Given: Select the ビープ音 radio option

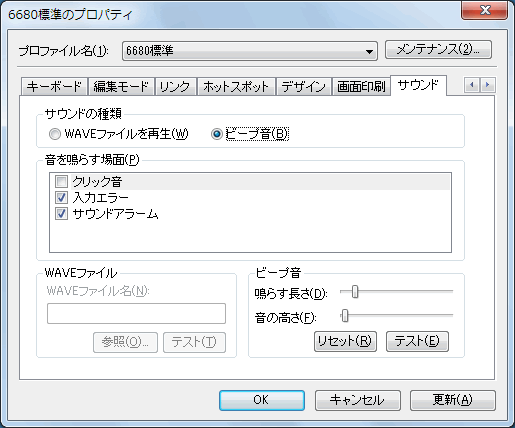Looking at the screenshot, I should pyautogui.click(x=217, y=134).
